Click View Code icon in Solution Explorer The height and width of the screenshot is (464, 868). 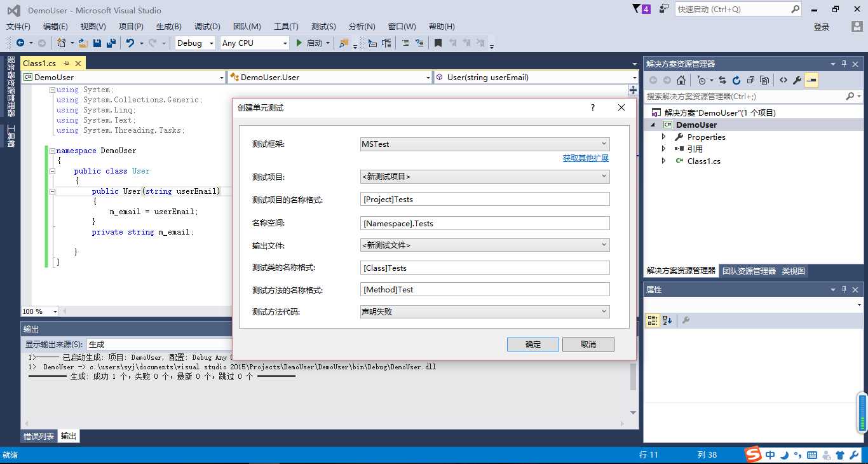tap(783, 80)
